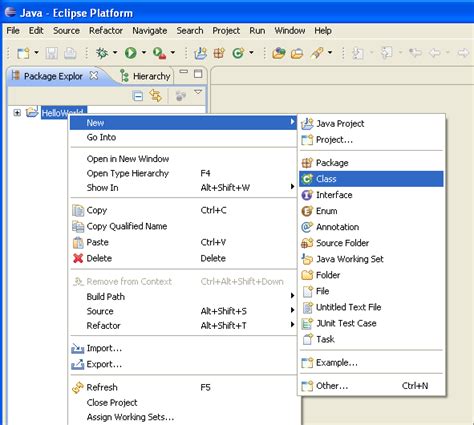
Task: Select Package in the New submenu
Action: 371,163
